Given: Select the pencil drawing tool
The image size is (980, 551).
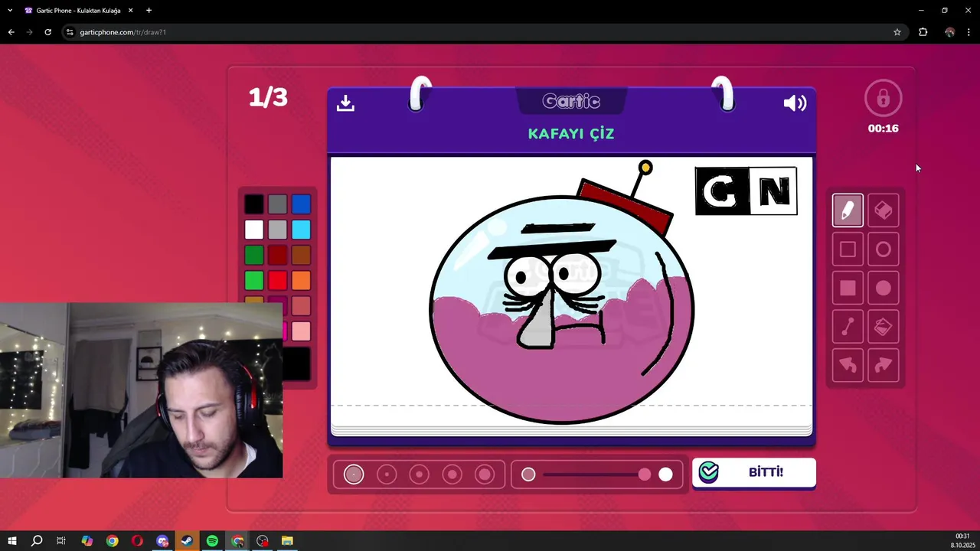Looking at the screenshot, I should [848, 210].
